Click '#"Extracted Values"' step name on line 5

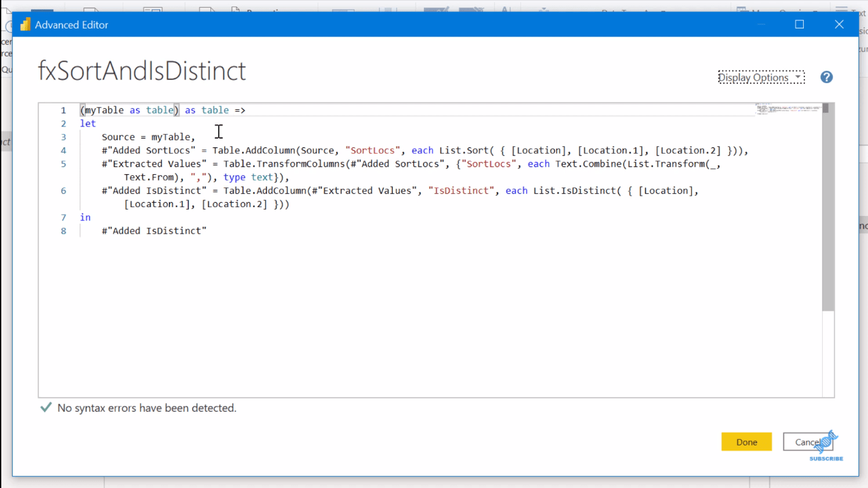pyautogui.click(x=156, y=164)
